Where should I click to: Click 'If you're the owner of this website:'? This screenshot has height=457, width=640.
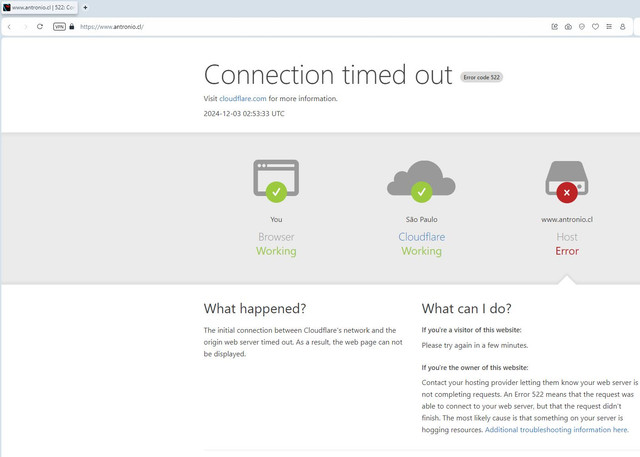[x=475, y=368]
